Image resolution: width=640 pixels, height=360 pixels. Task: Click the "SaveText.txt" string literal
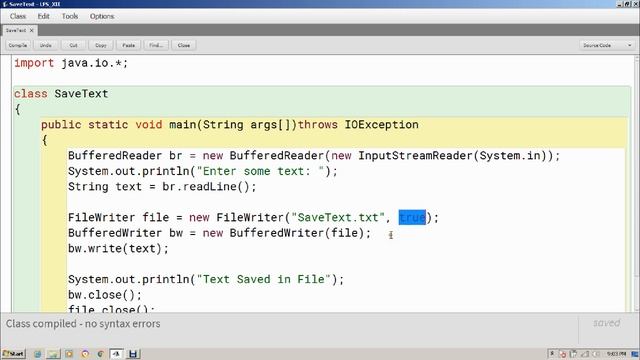click(x=338, y=217)
